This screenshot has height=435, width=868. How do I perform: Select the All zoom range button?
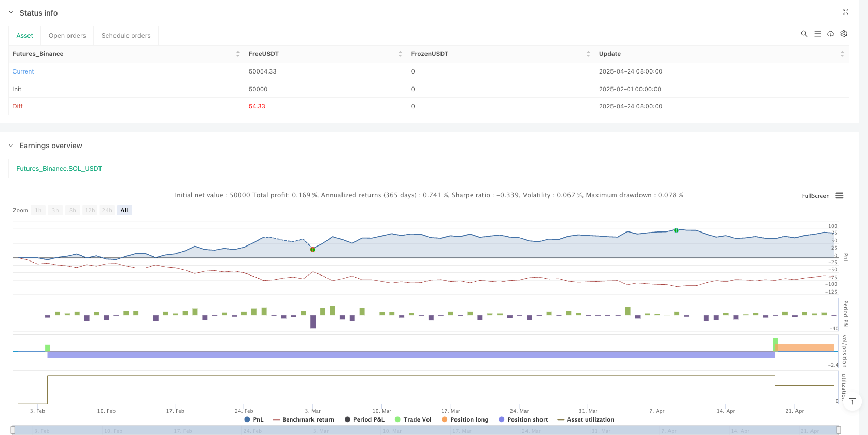[124, 210]
